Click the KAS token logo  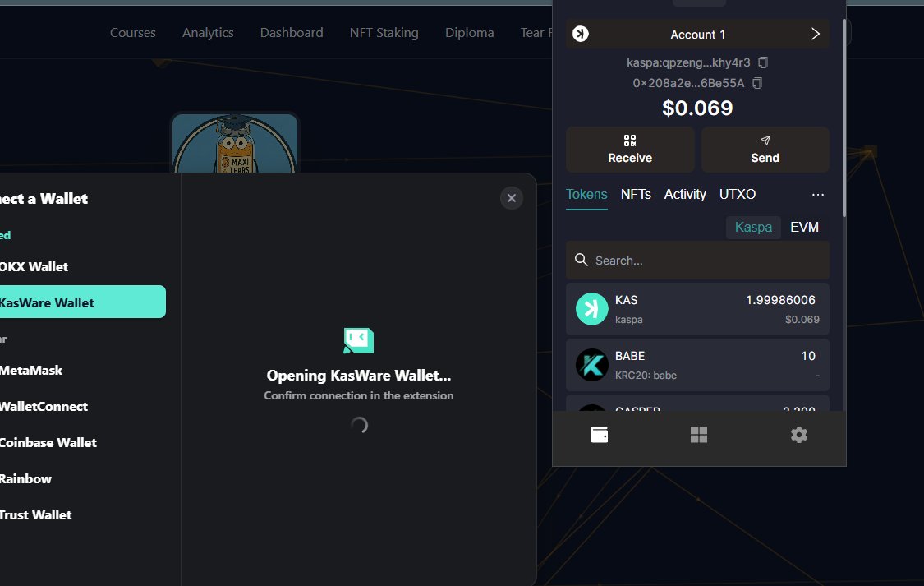[591, 309]
